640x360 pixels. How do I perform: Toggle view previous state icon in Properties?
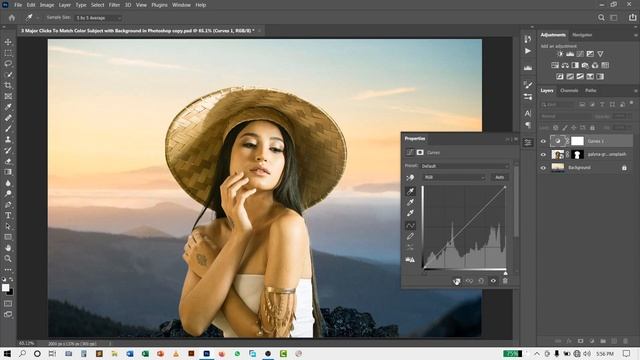[x=469, y=281]
